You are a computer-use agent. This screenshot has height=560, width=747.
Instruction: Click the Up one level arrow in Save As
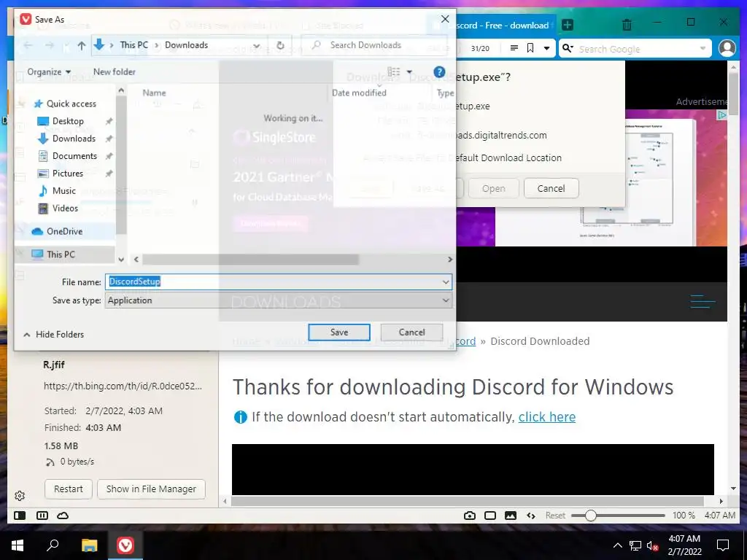point(82,45)
